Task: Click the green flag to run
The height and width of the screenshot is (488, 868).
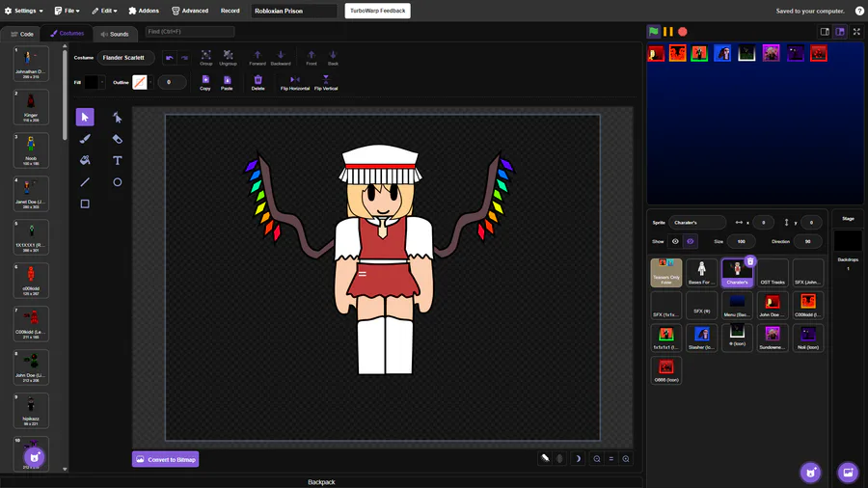Action: coord(654,32)
